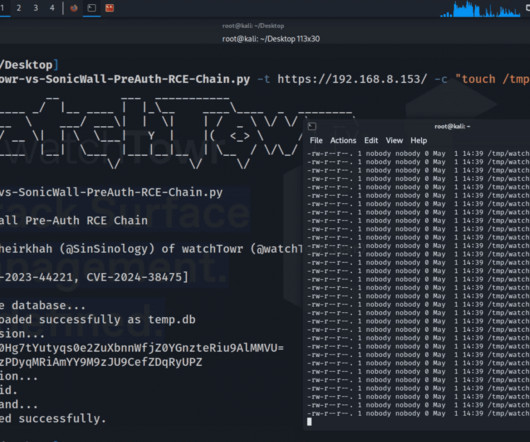This screenshot has width=530, height=442.
Task: Click the 'root@kali: ~/Desktop 113x30' title text
Action: tap(271, 39)
